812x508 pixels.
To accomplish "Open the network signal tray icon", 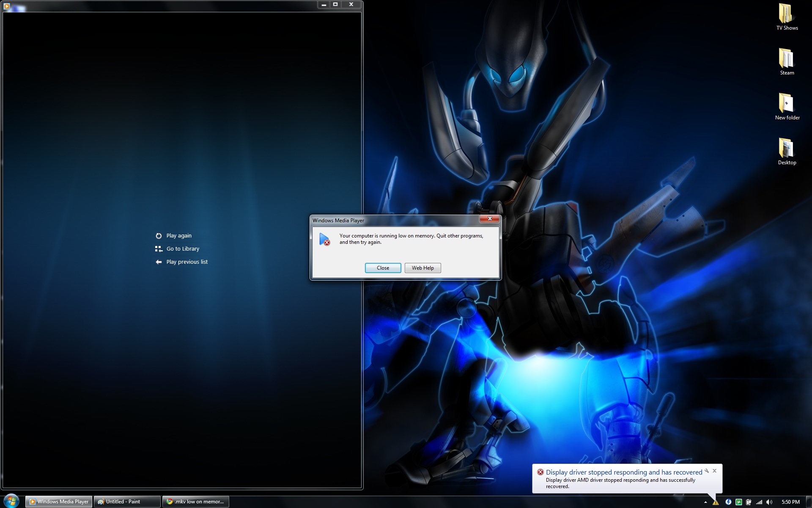I will coord(759,502).
